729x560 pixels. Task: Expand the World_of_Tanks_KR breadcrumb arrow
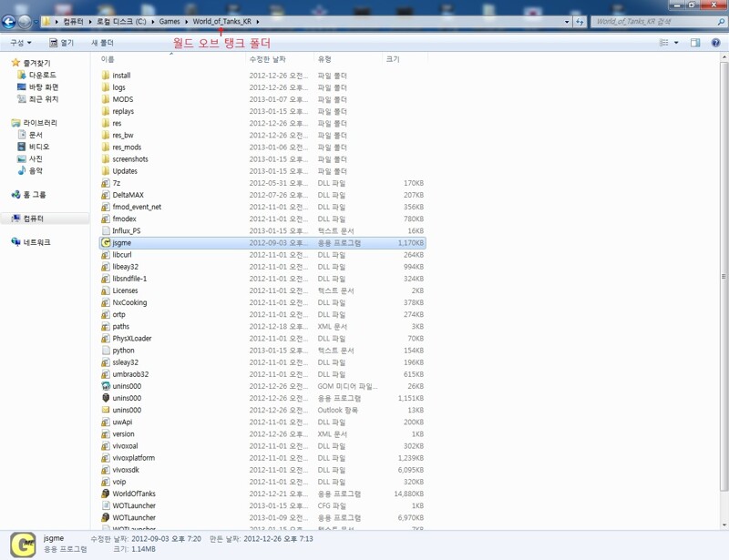pyautogui.click(x=258, y=21)
